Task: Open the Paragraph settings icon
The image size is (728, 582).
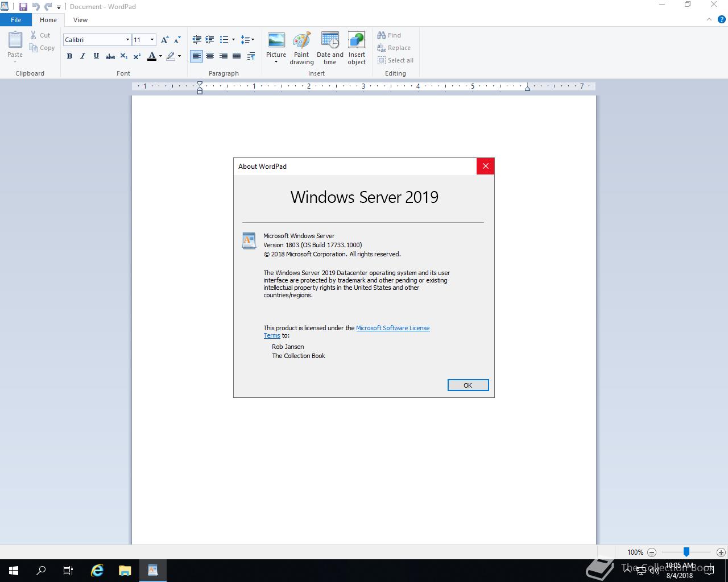Action: click(251, 56)
